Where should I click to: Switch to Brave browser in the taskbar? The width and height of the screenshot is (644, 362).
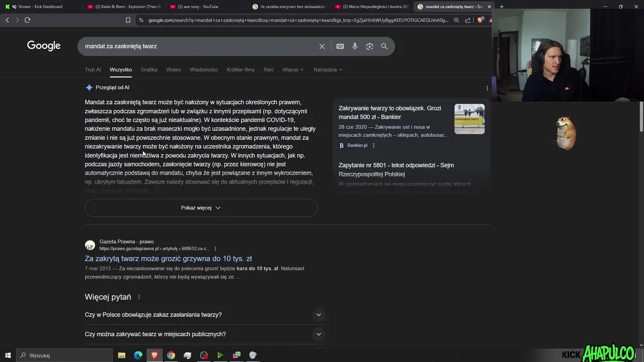click(x=154, y=355)
